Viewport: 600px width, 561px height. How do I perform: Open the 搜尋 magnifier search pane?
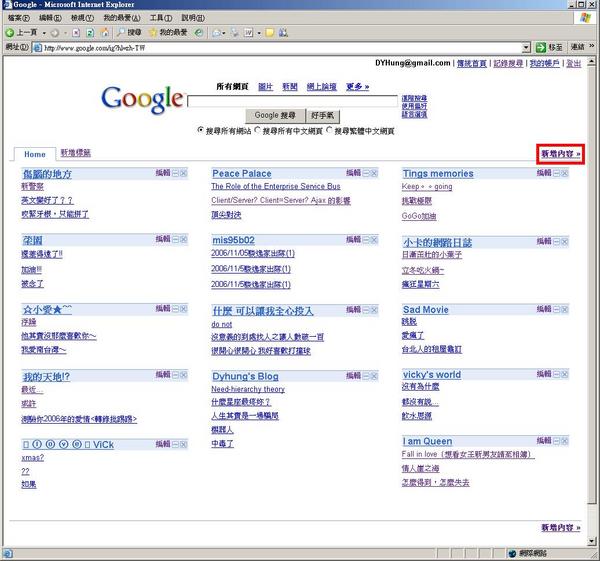pyautogui.click(x=129, y=33)
